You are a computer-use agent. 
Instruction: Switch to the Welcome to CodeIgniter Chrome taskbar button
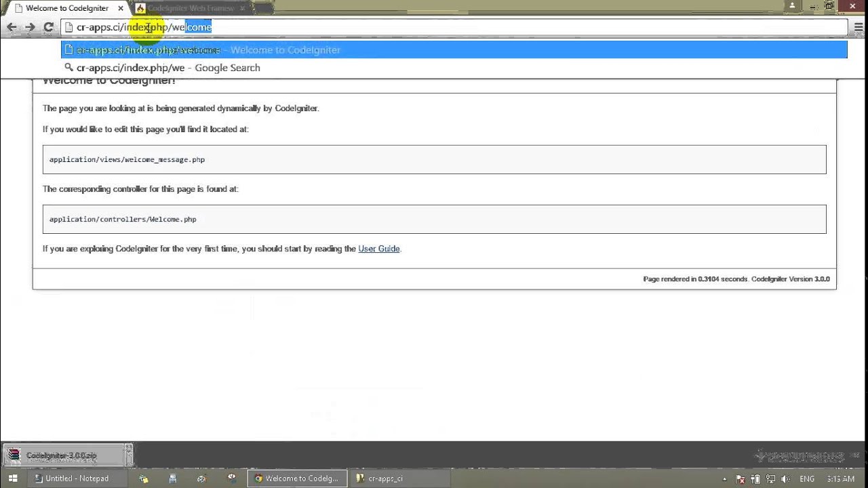(x=296, y=479)
